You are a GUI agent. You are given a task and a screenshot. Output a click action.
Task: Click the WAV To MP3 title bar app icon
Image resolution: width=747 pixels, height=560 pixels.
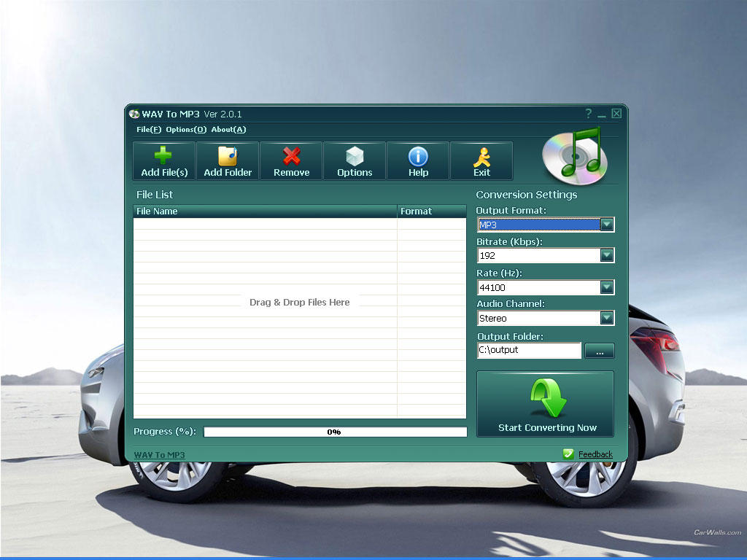[134, 114]
